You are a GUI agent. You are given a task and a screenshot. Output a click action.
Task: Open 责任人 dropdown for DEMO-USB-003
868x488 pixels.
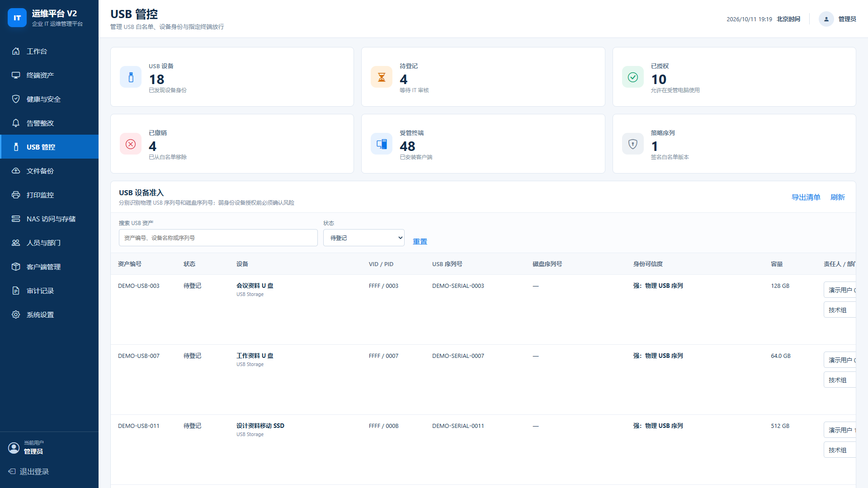pyautogui.click(x=840, y=290)
